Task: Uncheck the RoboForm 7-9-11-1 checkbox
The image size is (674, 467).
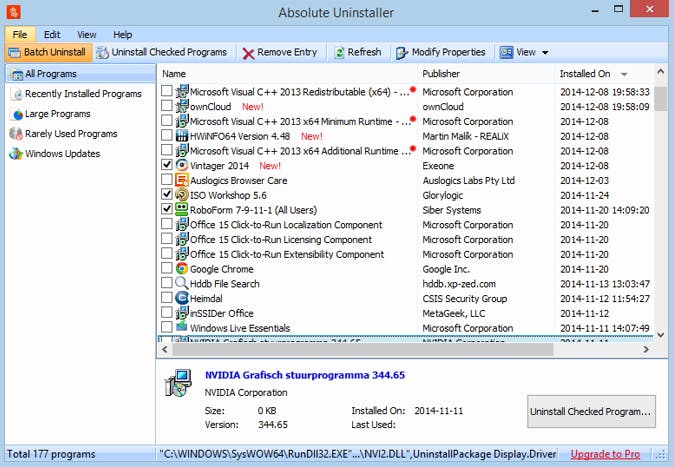Action: point(167,209)
